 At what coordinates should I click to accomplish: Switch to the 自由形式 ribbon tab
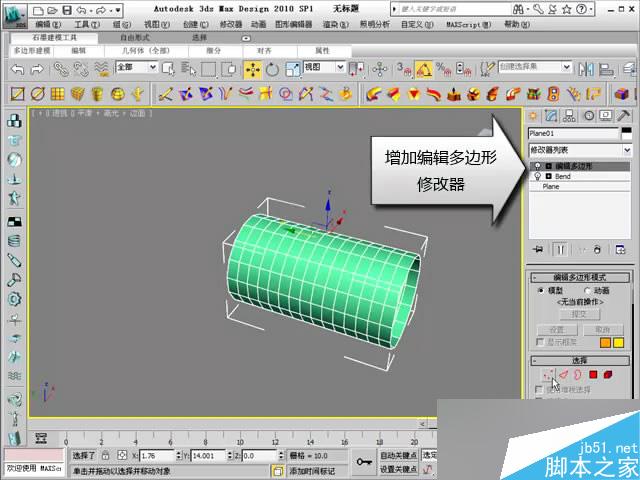coord(135,38)
